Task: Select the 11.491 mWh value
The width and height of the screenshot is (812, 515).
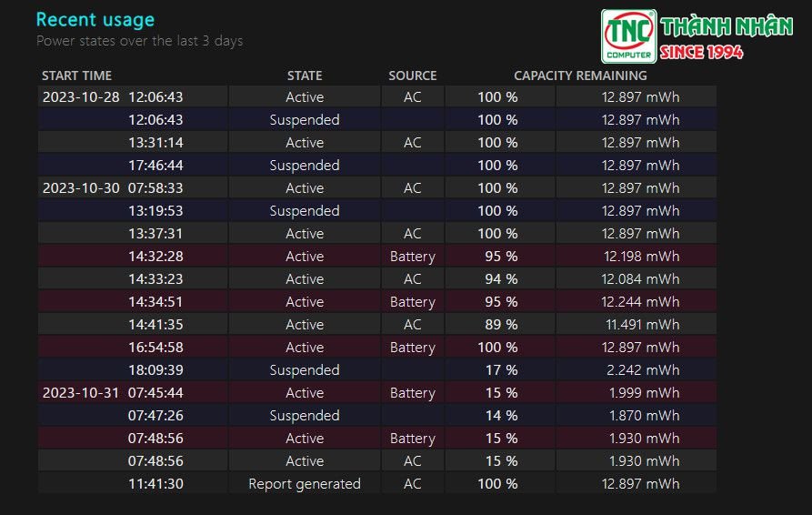Action: (640, 325)
